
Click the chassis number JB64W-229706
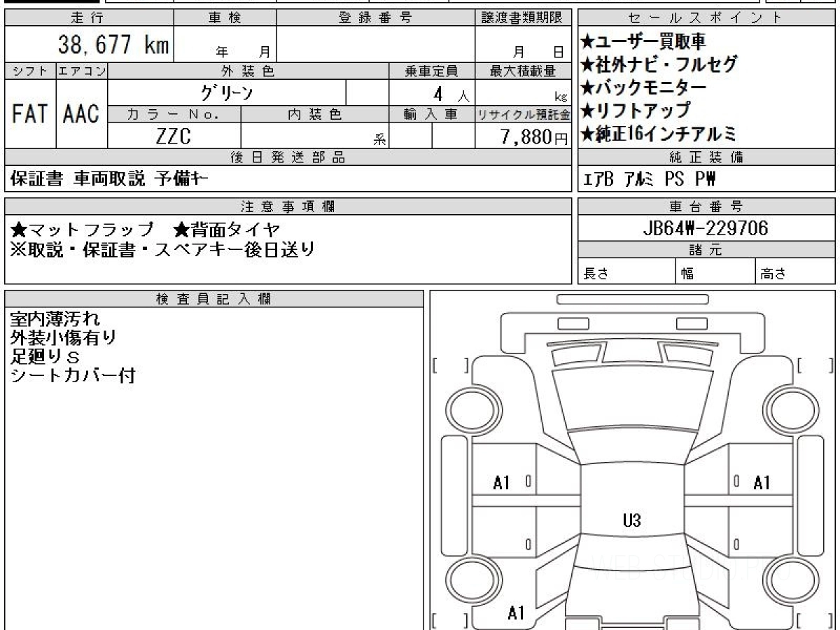pyautogui.click(x=706, y=228)
